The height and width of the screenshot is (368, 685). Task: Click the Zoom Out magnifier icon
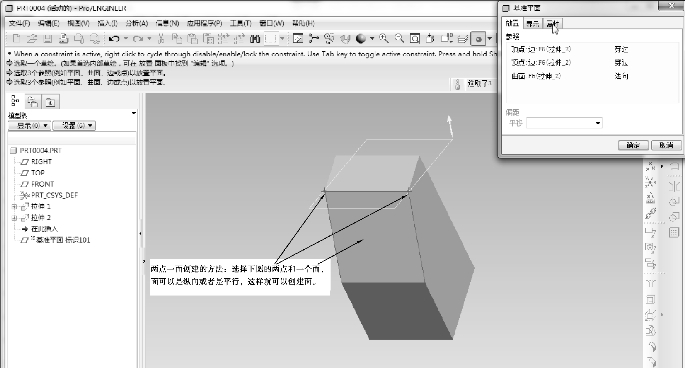[399, 38]
